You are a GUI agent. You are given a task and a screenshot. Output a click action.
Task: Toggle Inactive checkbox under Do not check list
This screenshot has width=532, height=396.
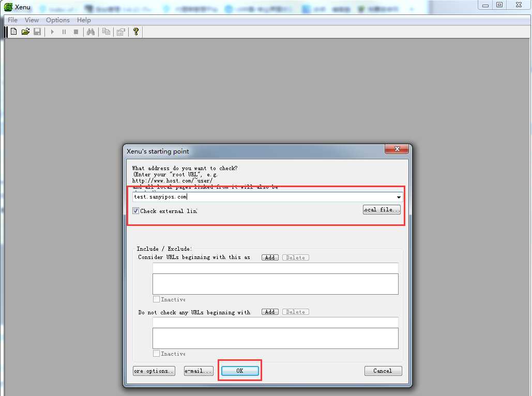[x=156, y=353]
